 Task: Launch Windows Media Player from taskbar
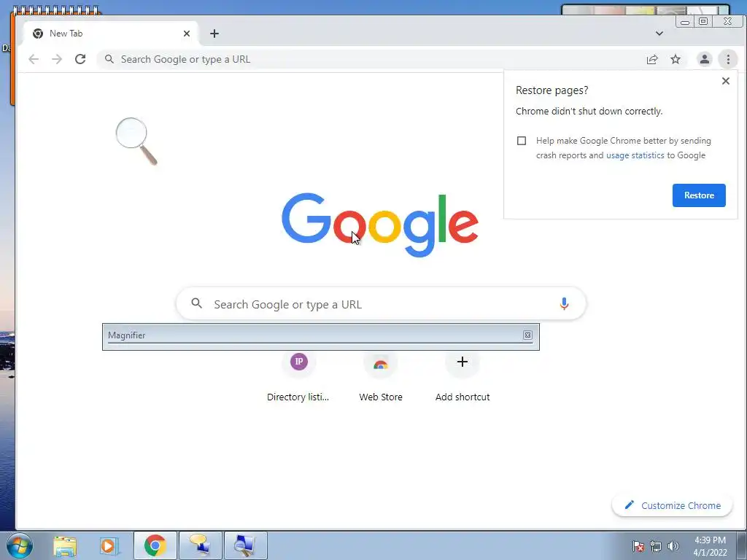pos(109,545)
